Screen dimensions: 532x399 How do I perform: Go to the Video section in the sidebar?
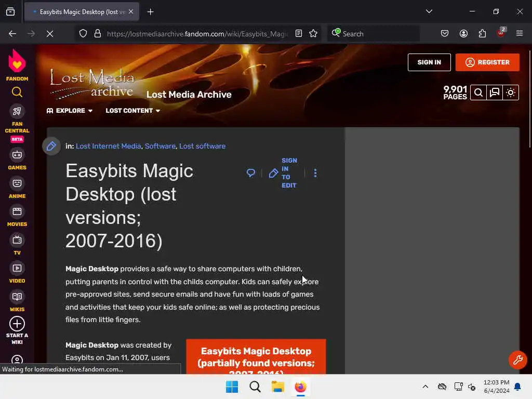[x=17, y=272]
